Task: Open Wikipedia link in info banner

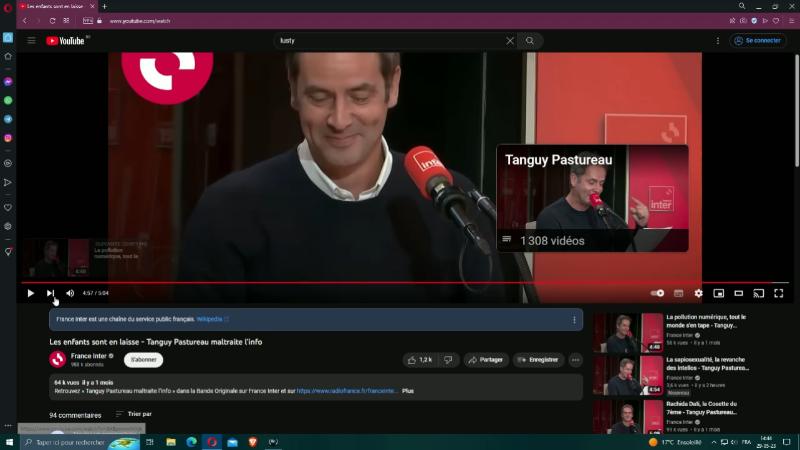Action: (210, 319)
